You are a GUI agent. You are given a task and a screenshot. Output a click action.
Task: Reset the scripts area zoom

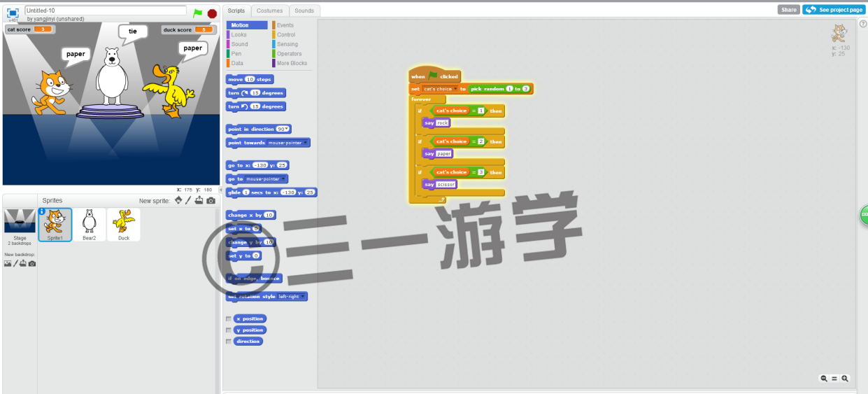[834, 378]
